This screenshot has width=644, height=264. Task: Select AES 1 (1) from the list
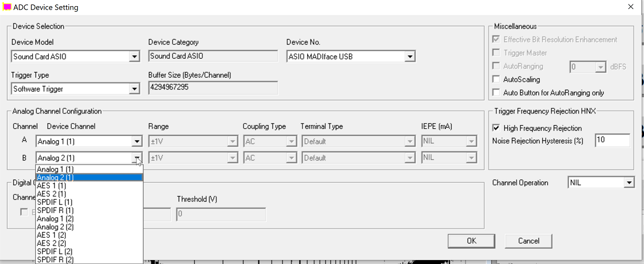(51, 186)
